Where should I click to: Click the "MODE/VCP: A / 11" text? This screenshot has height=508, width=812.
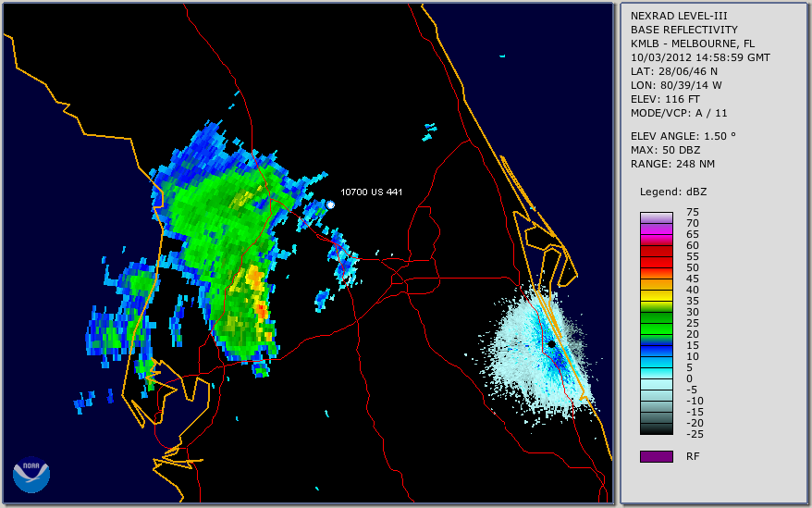[679, 113]
